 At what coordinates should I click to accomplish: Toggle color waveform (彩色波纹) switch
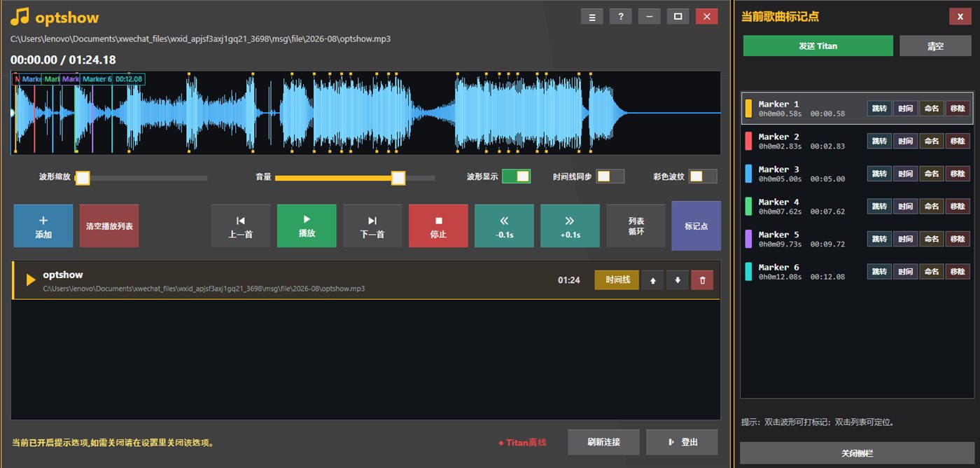[x=703, y=177]
